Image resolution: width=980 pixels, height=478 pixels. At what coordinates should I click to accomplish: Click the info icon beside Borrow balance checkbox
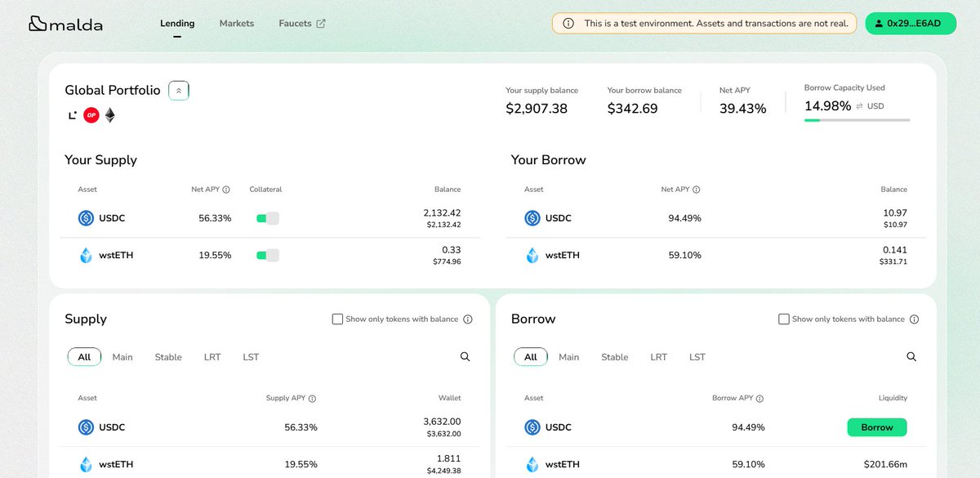coord(915,319)
